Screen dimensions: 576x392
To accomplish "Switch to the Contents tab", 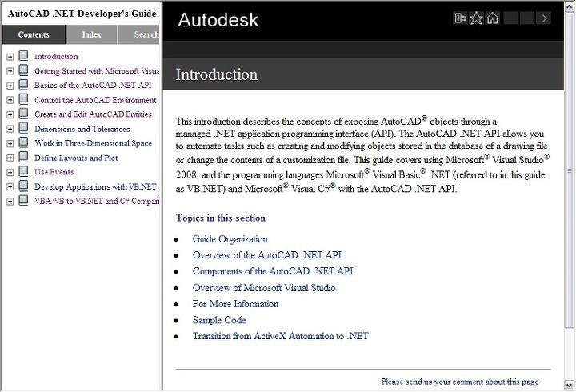I will 34,34.
